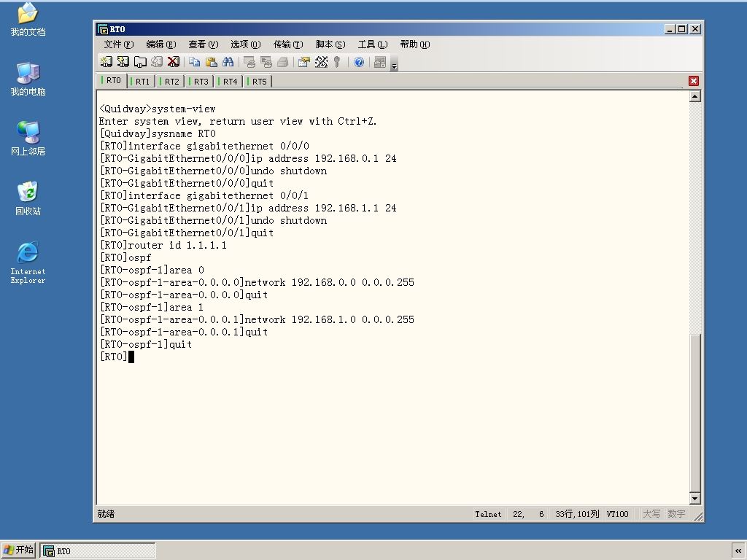Screen dimensions: 747x560
Task: Click the 数字 num lock indicator
Action: click(676, 514)
